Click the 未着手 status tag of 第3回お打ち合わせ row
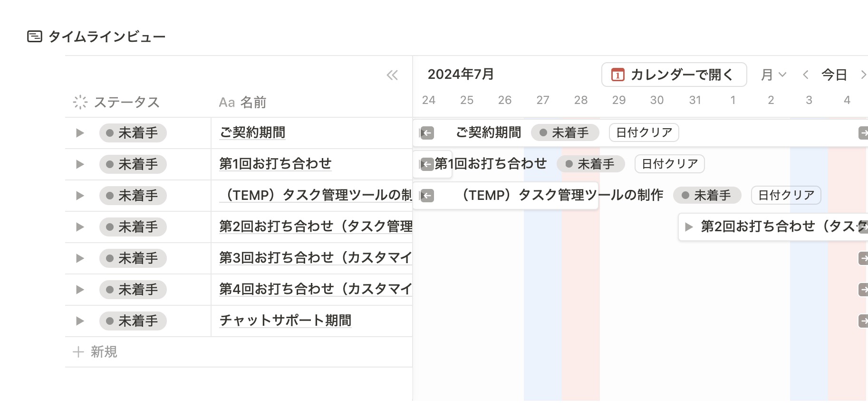The height and width of the screenshot is (415, 868). pyautogui.click(x=133, y=258)
